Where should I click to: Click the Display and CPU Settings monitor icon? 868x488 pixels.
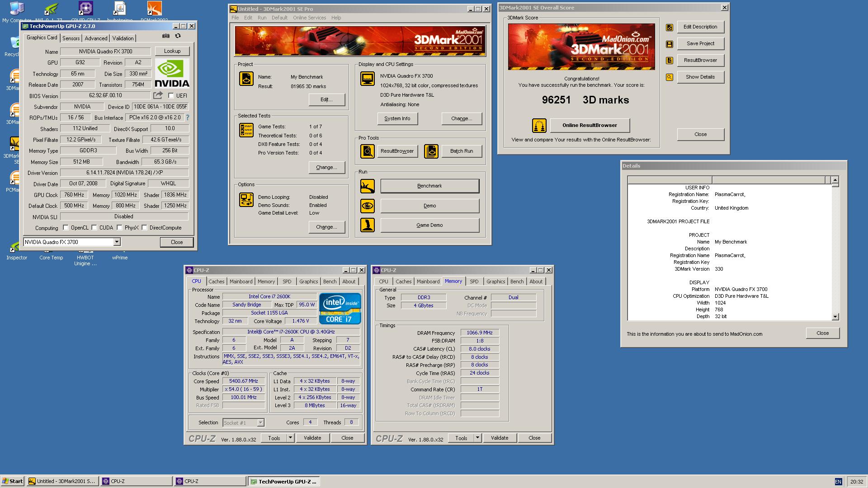click(x=368, y=79)
